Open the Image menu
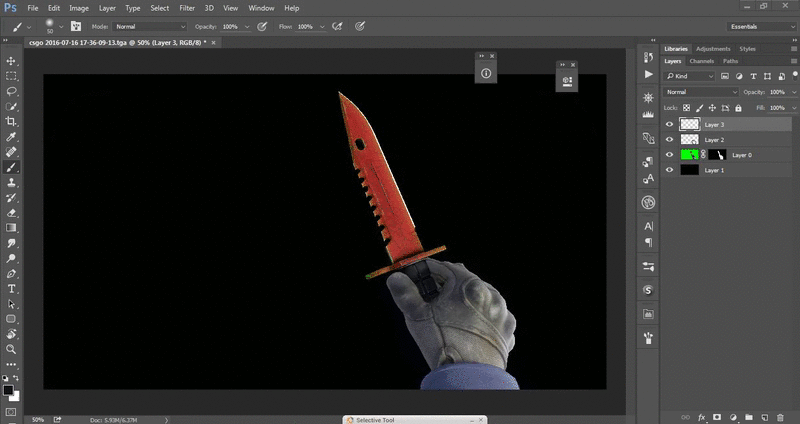The width and height of the screenshot is (800, 424). 79,8
